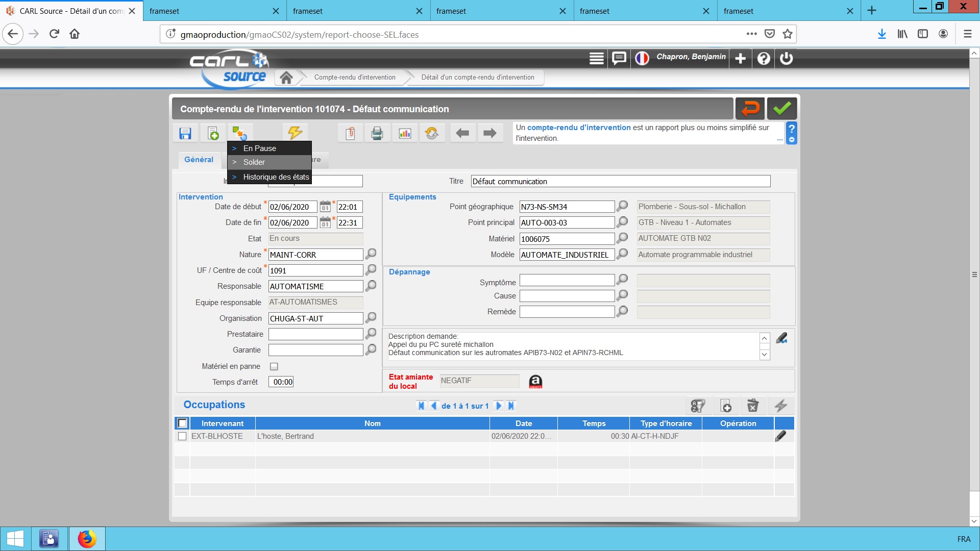Click the orange return arrow button
Viewport: 980px width, 551px height.
coord(750,109)
